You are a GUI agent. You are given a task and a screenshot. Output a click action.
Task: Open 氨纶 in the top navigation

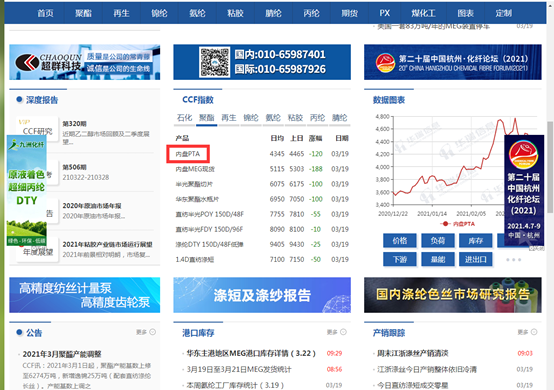pyautogui.click(x=197, y=13)
